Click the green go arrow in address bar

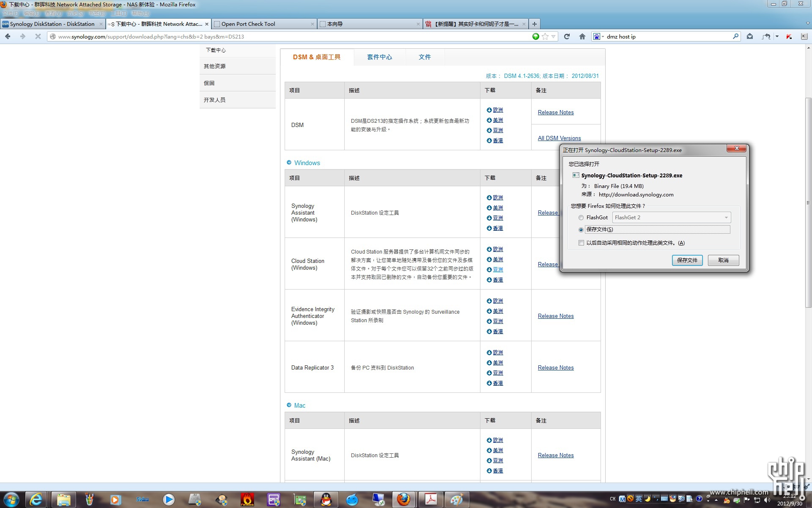536,36
